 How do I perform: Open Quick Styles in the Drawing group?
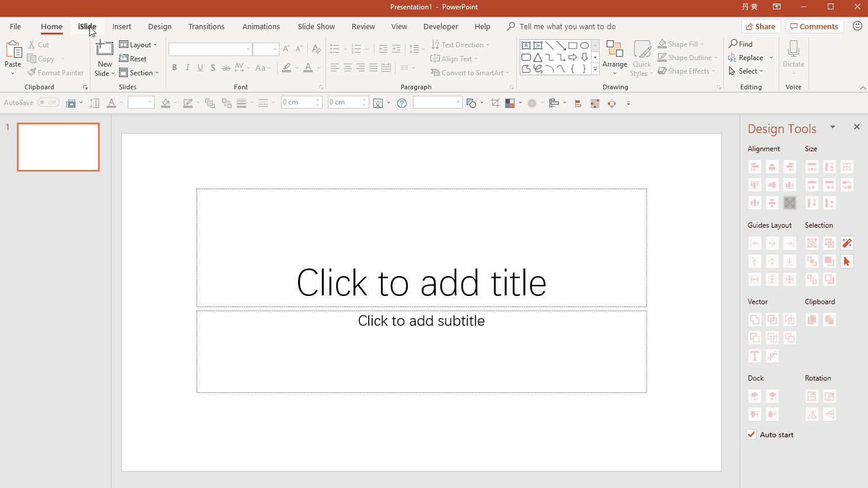point(642,57)
